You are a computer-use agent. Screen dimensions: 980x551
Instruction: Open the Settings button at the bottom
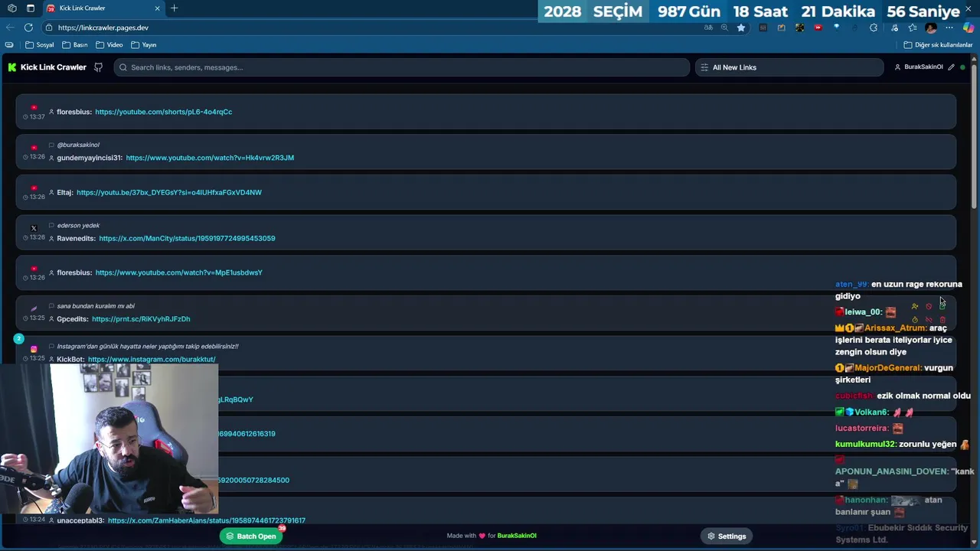tap(727, 536)
